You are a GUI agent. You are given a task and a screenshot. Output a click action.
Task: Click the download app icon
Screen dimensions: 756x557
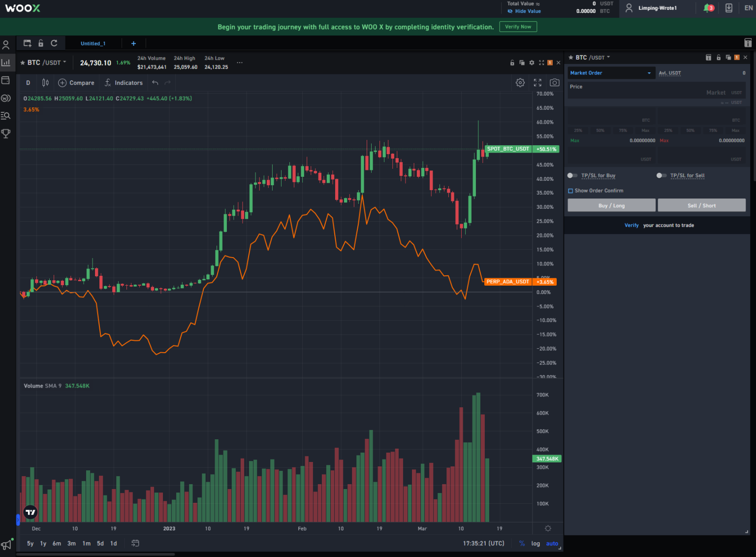tap(729, 8)
